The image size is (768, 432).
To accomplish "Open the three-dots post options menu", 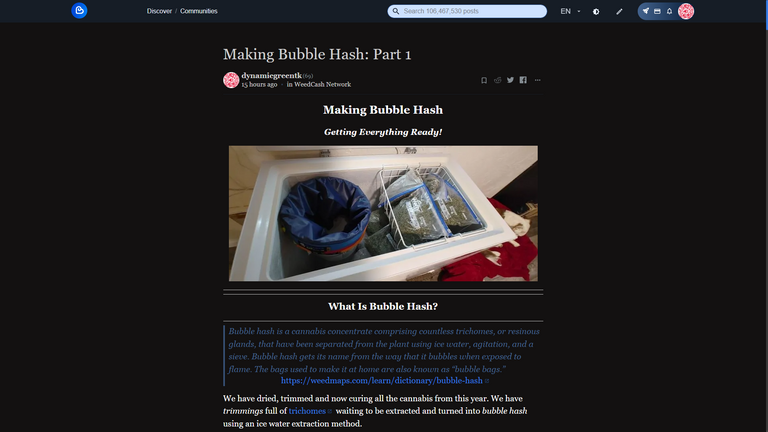I will click(x=537, y=80).
